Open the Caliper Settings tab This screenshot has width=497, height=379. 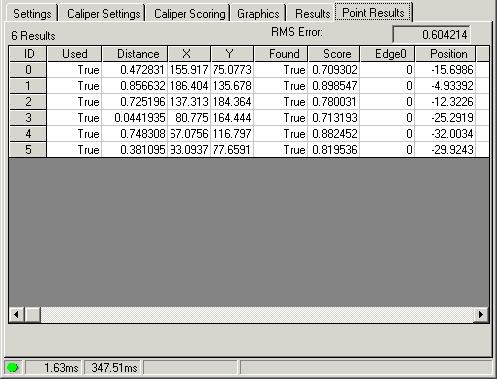[x=103, y=14]
